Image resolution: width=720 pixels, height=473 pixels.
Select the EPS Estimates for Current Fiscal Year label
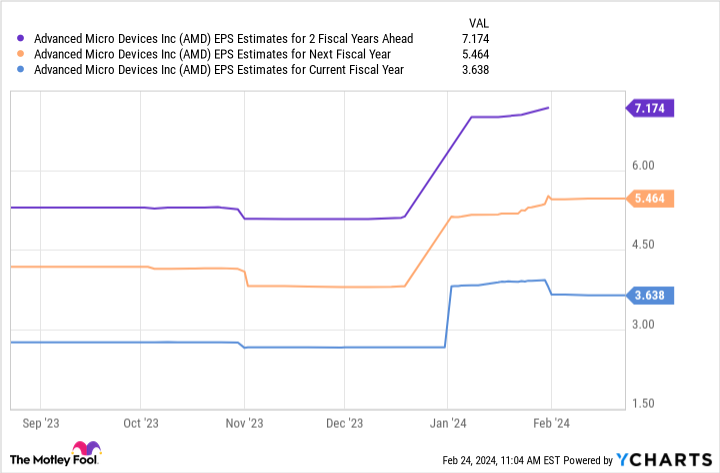click(x=218, y=71)
